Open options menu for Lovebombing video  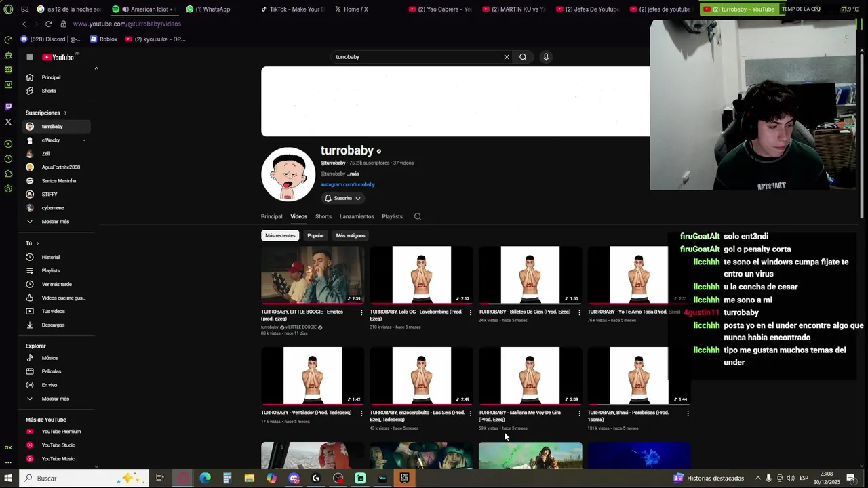point(470,312)
